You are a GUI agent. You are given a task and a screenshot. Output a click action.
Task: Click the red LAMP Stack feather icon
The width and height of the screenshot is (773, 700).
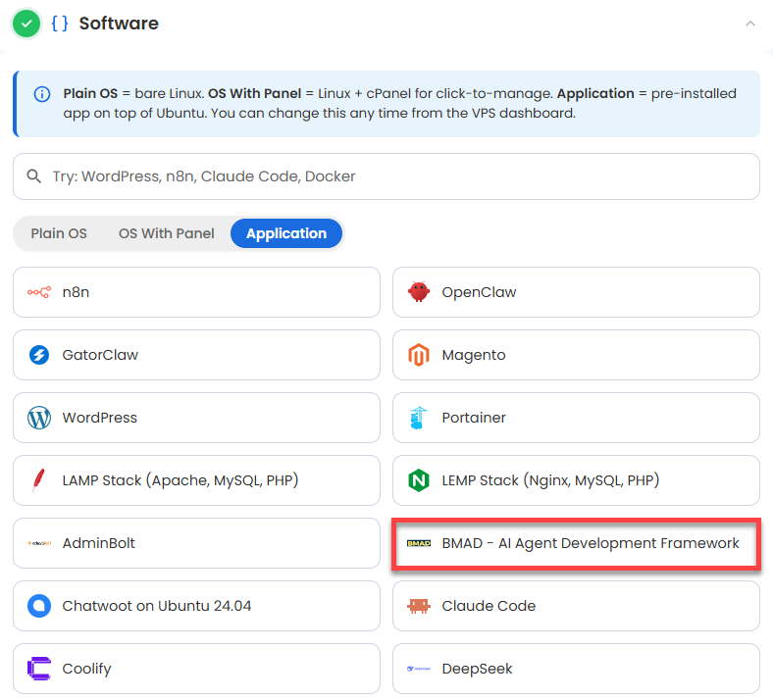[38, 480]
